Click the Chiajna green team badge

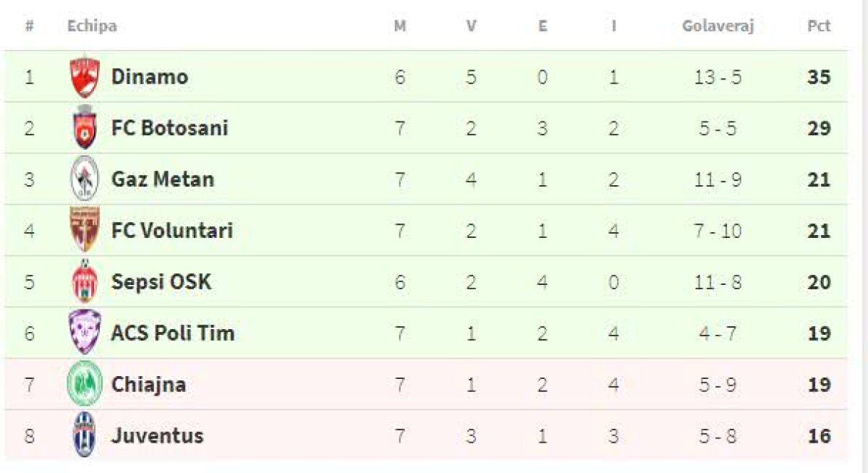click(x=85, y=384)
